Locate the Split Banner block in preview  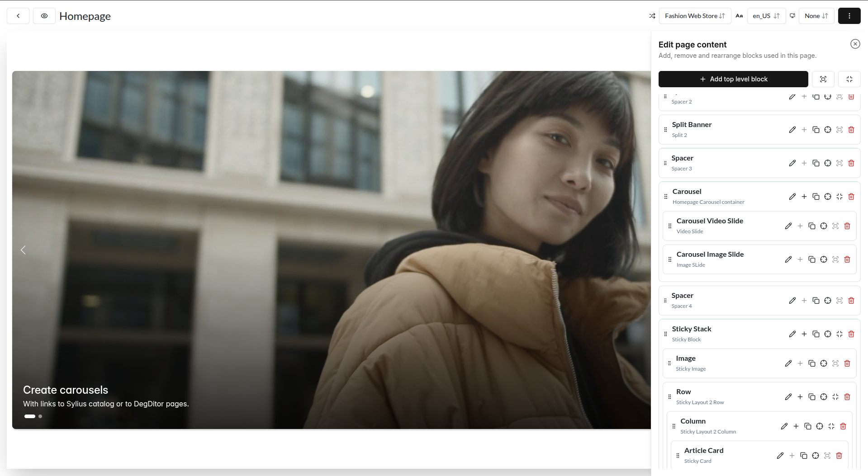point(828,130)
